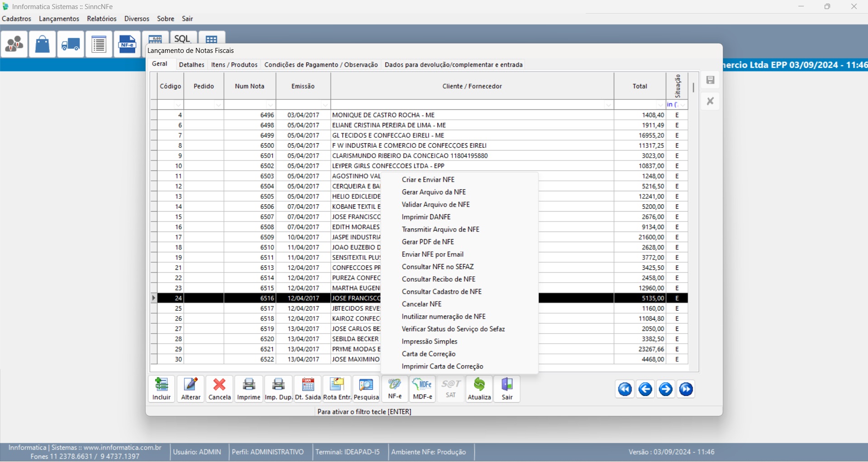Click the Cancela red X button
The width and height of the screenshot is (868, 462).
(x=219, y=389)
